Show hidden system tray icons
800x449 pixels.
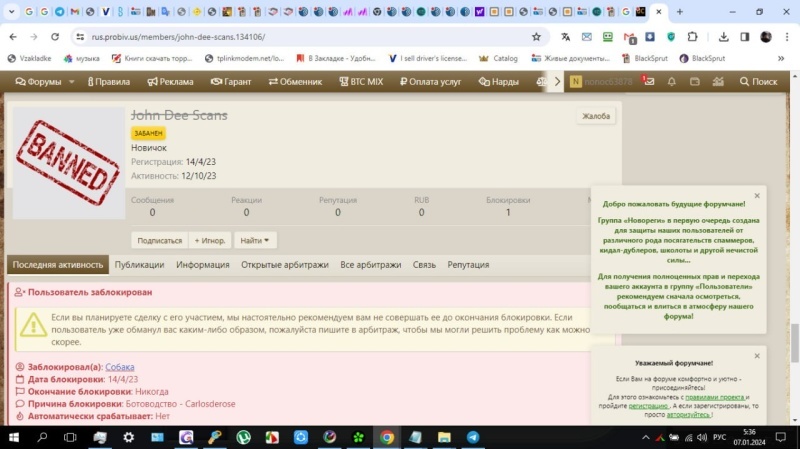coord(645,437)
